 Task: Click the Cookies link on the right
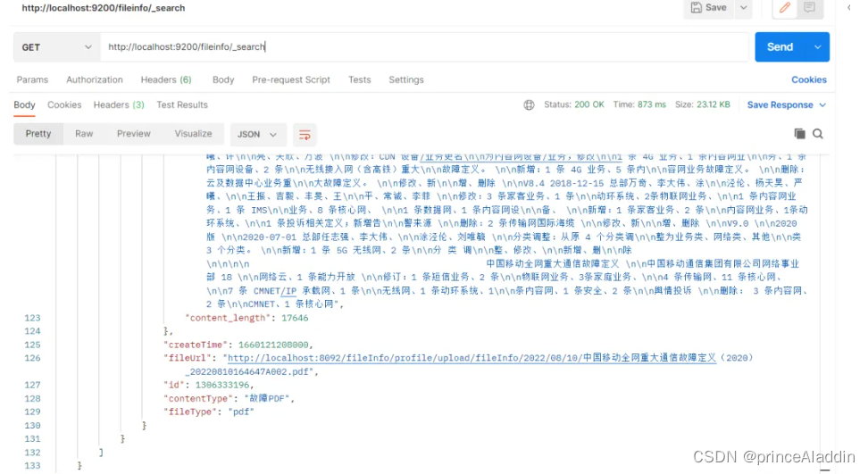pos(809,79)
